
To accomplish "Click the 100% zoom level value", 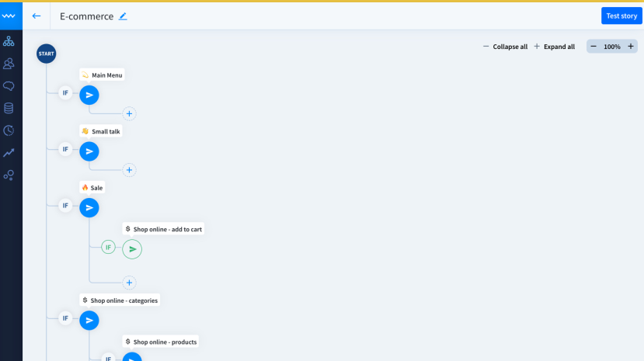I will (x=612, y=47).
